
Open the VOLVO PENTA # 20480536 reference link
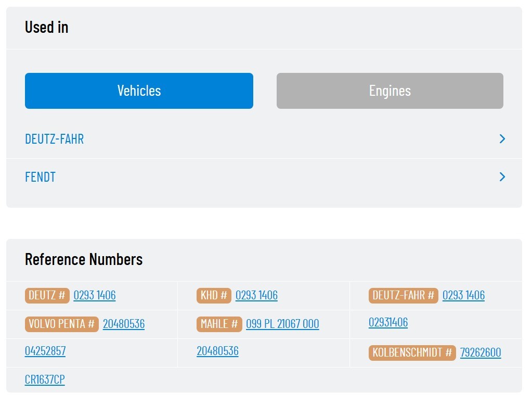124,324
